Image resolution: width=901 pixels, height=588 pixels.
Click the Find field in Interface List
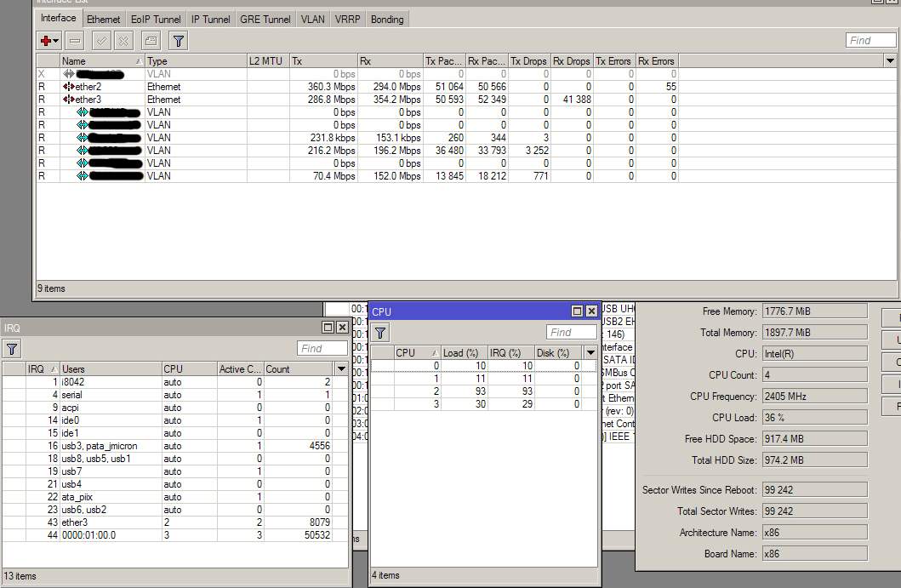pyautogui.click(x=871, y=40)
